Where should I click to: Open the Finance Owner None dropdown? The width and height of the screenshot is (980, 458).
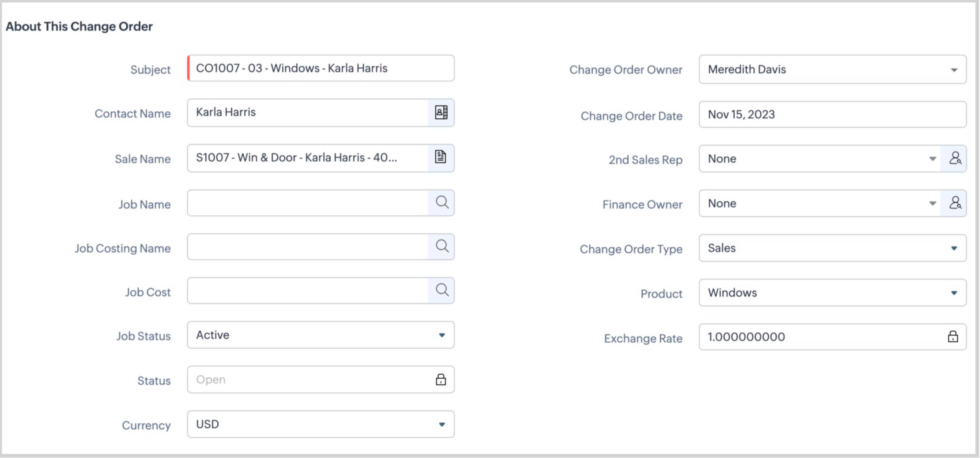[932, 203]
